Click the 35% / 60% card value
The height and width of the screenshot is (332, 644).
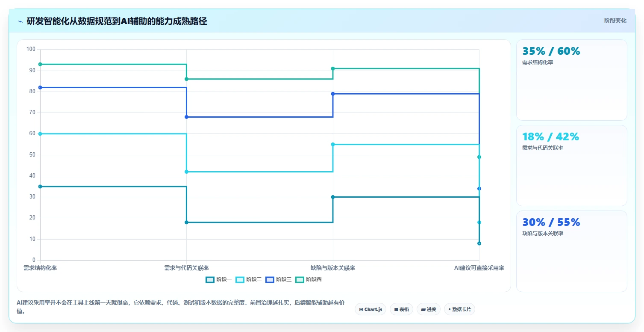point(551,51)
